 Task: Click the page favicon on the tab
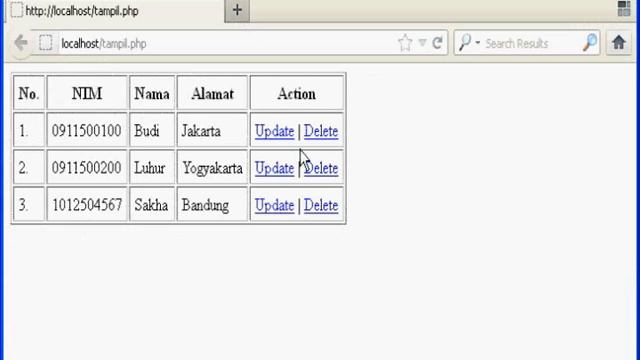[17, 11]
